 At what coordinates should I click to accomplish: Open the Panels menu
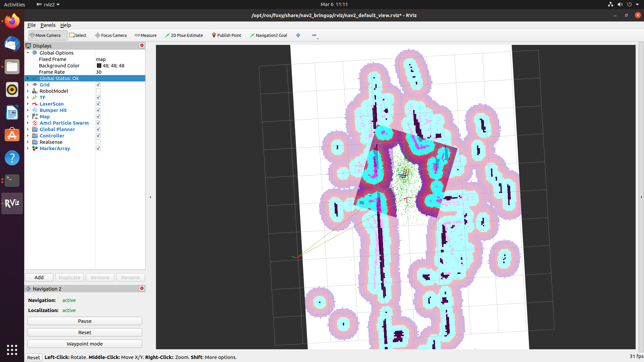tap(48, 25)
